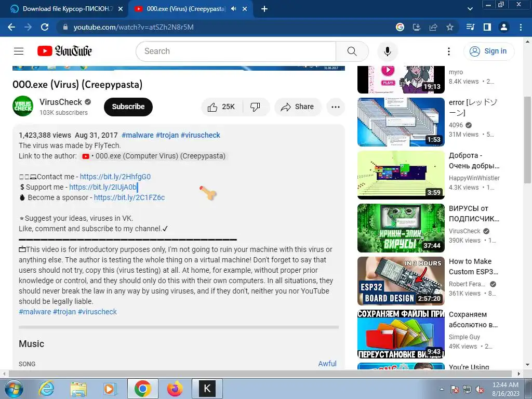Open the tab search dropdown chevron
Viewport: 532px width, 399px height.
tap(470, 9)
